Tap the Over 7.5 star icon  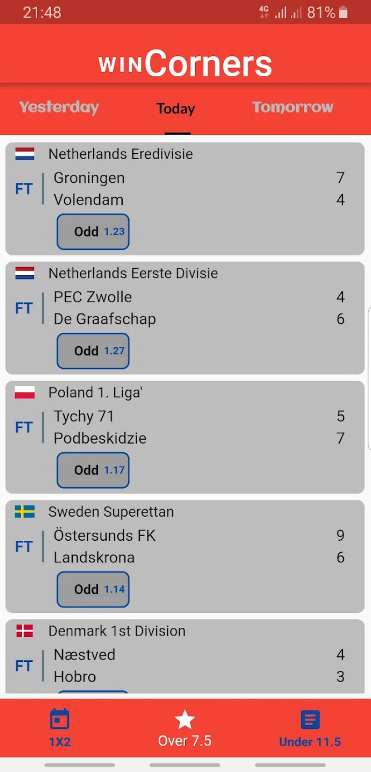tap(185, 719)
